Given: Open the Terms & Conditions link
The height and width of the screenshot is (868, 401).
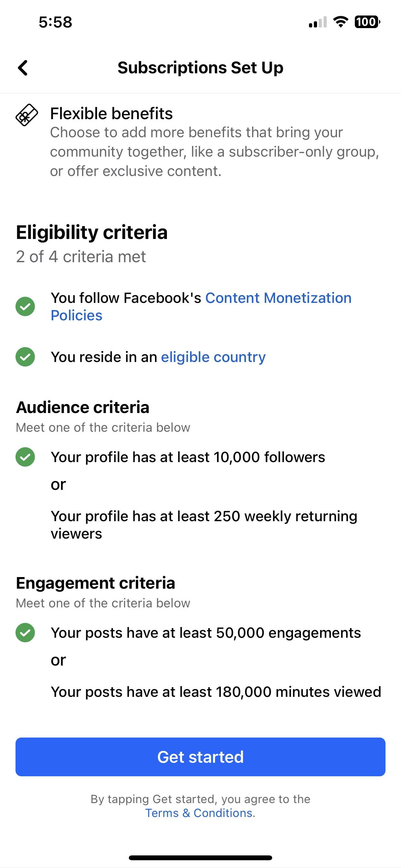Looking at the screenshot, I should [200, 813].
